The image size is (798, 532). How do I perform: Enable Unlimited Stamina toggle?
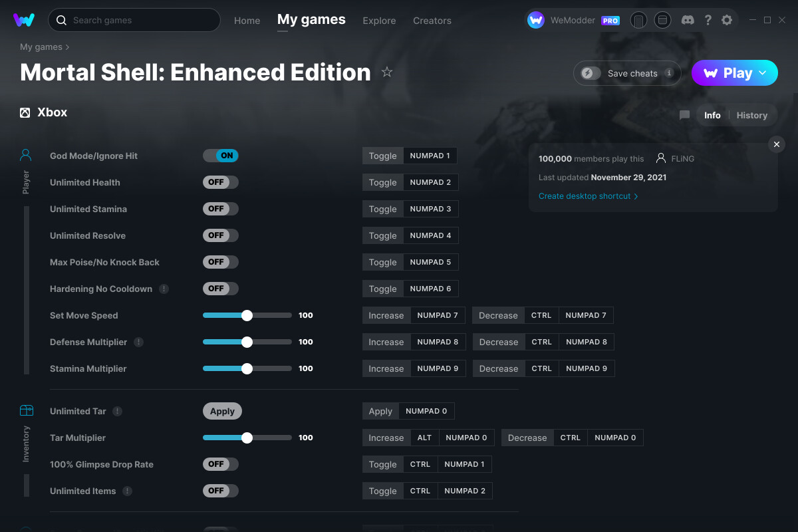point(220,209)
